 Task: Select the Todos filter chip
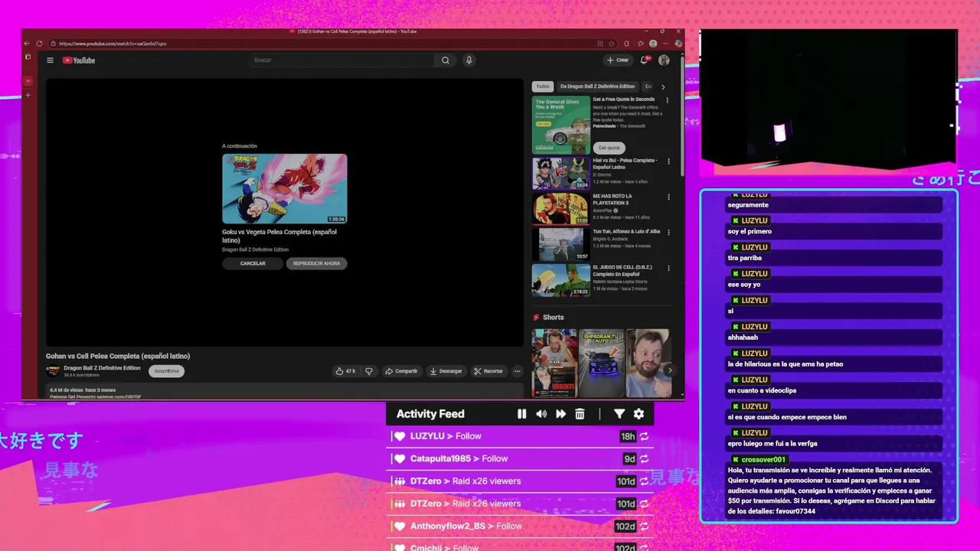543,86
